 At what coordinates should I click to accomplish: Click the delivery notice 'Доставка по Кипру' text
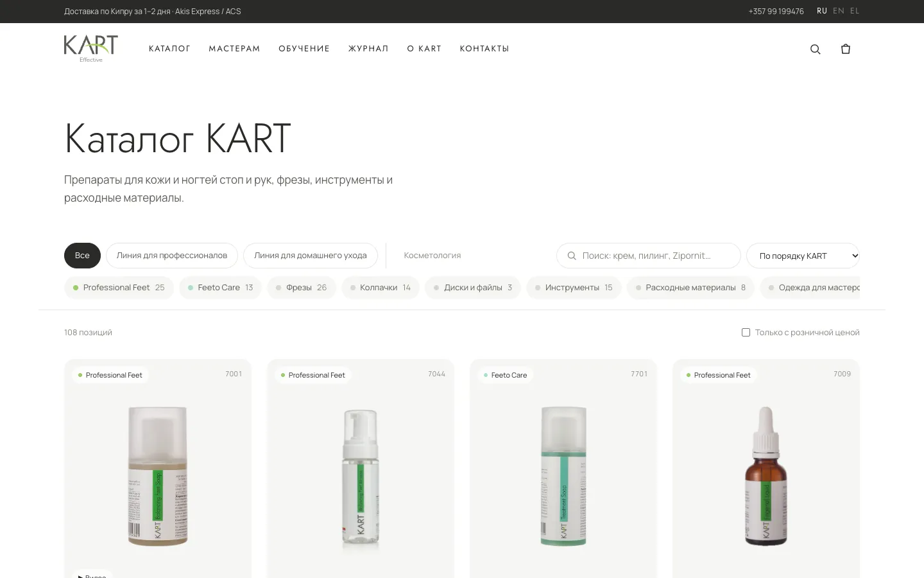tap(153, 12)
